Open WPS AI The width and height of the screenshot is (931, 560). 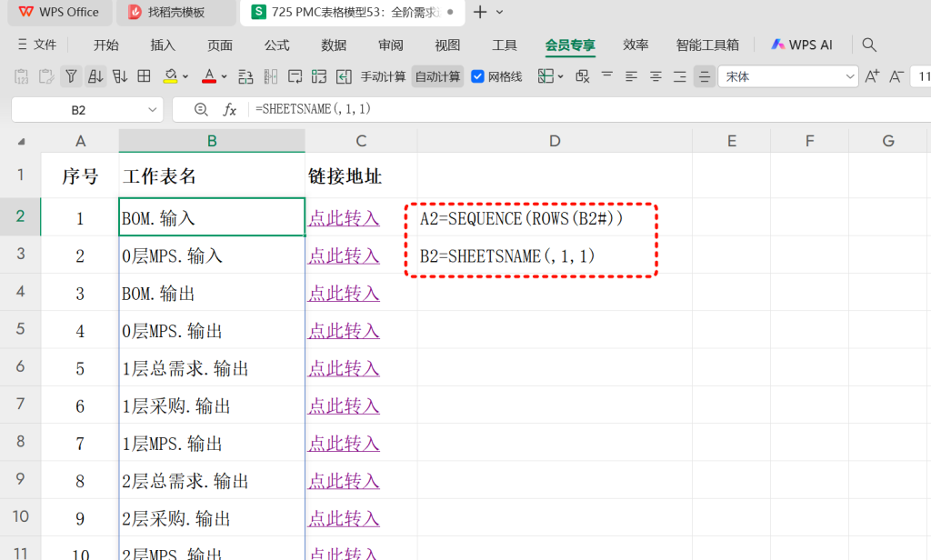[x=802, y=45]
